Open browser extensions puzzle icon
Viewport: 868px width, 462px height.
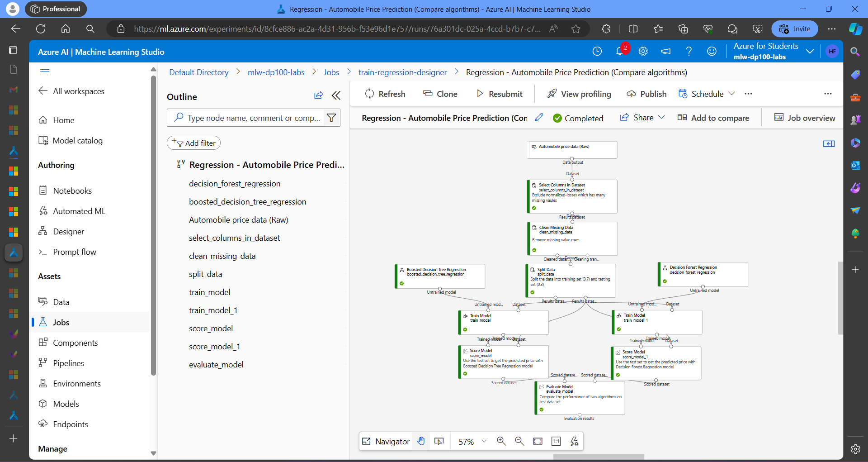click(x=606, y=29)
